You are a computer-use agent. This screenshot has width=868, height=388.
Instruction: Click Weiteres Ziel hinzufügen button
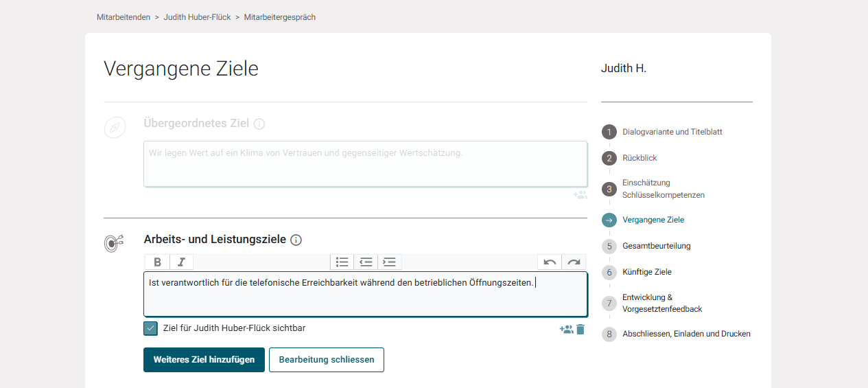click(204, 360)
